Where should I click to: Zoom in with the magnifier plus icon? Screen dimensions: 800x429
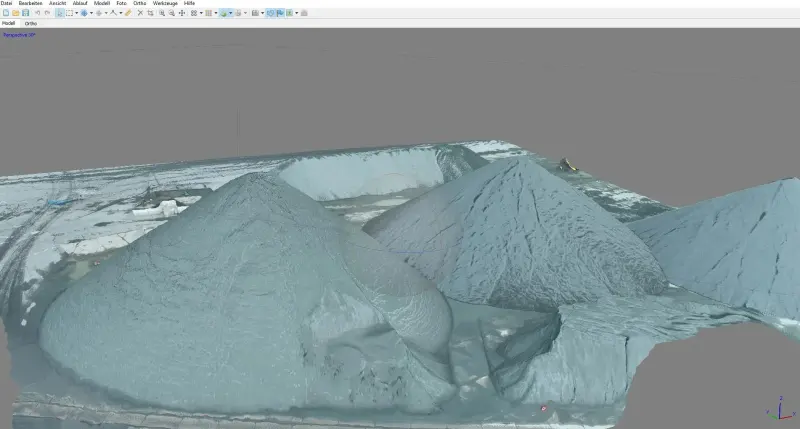pyautogui.click(x=162, y=13)
